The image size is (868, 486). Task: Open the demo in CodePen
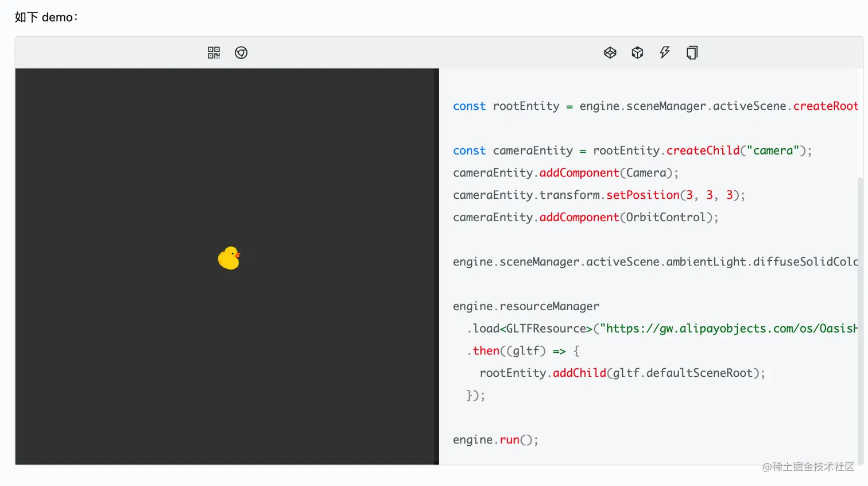610,53
